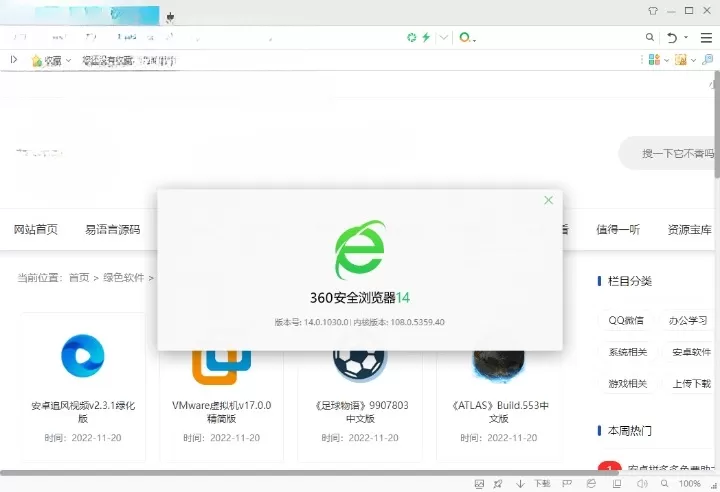This screenshot has height=492, width=720.
Task: Toggle the green lightning speed mode icon
Action: [x=426, y=37]
